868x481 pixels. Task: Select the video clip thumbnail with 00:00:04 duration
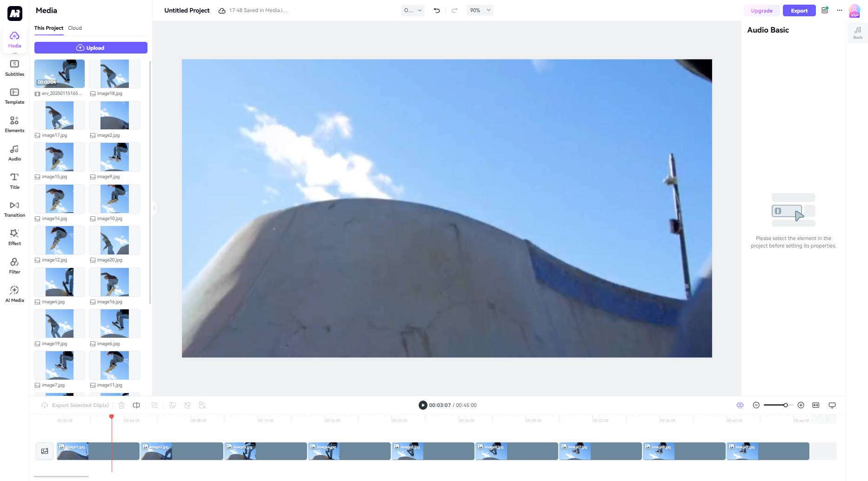pos(60,73)
